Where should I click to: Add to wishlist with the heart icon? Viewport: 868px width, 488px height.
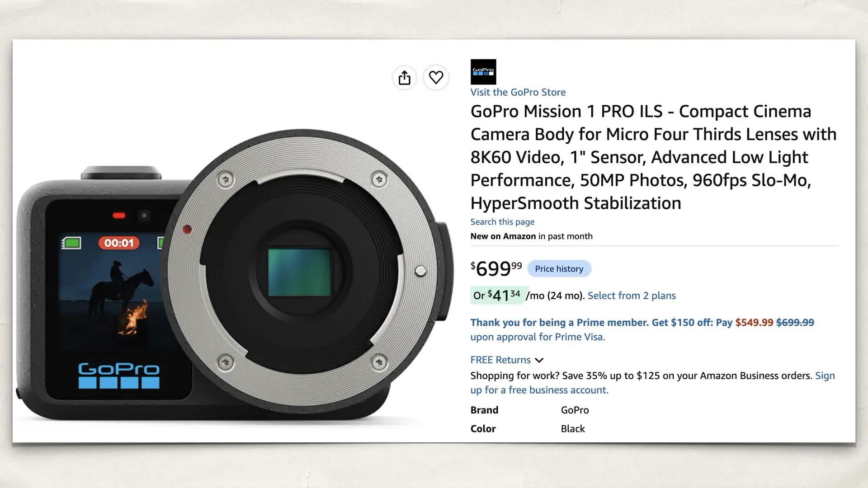click(x=436, y=78)
